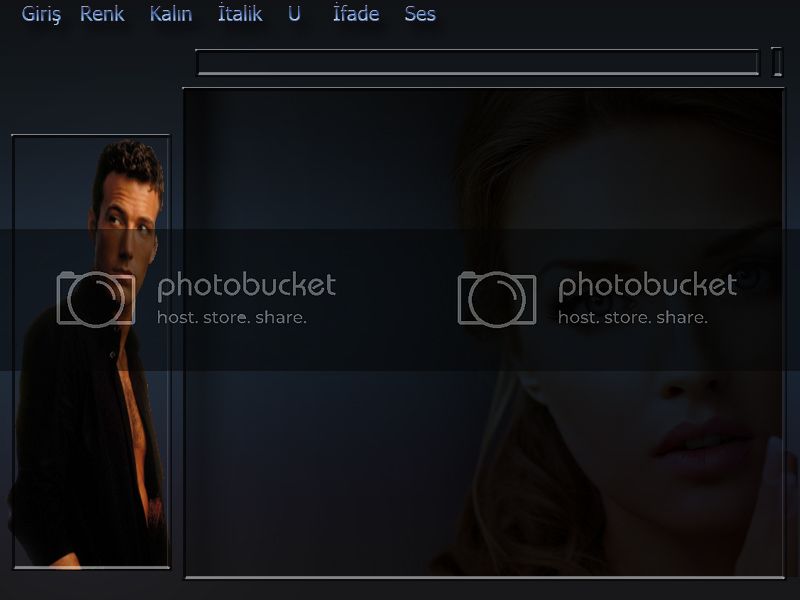Click inside the large chat display area
Screen dimensions: 800x600
(x=484, y=333)
